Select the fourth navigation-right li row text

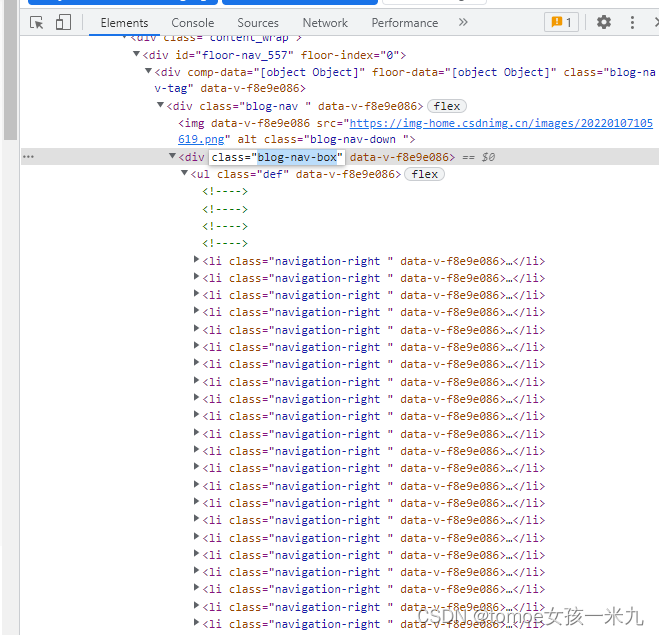click(x=374, y=312)
